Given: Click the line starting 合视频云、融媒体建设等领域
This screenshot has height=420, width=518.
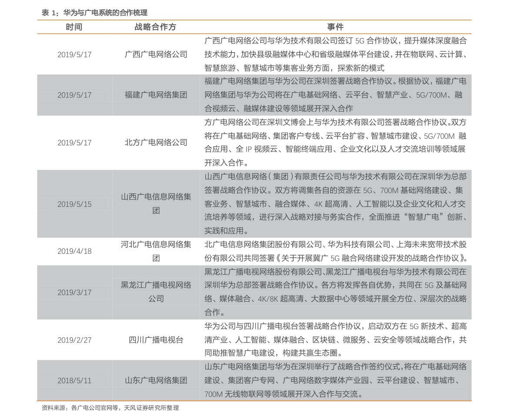Looking at the screenshot, I should tap(278, 108).
